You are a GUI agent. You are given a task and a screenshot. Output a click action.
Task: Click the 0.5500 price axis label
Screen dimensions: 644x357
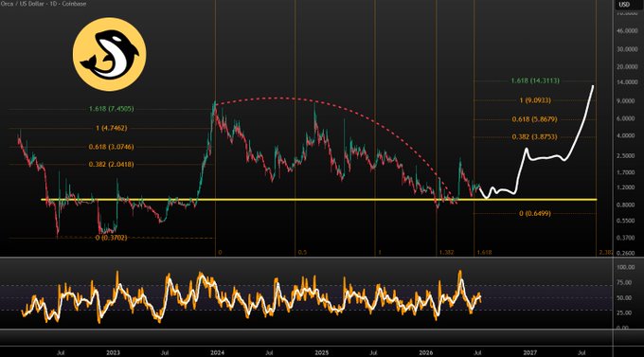click(627, 221)
